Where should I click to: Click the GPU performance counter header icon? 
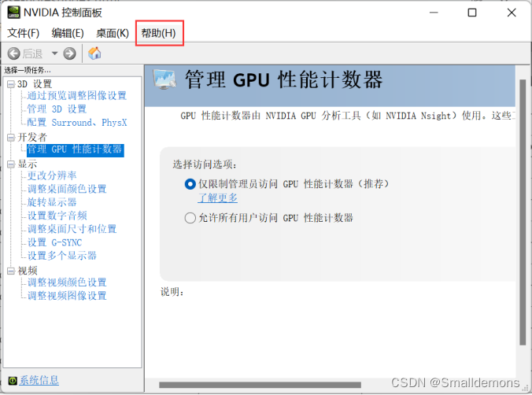[x=164, y=79]
